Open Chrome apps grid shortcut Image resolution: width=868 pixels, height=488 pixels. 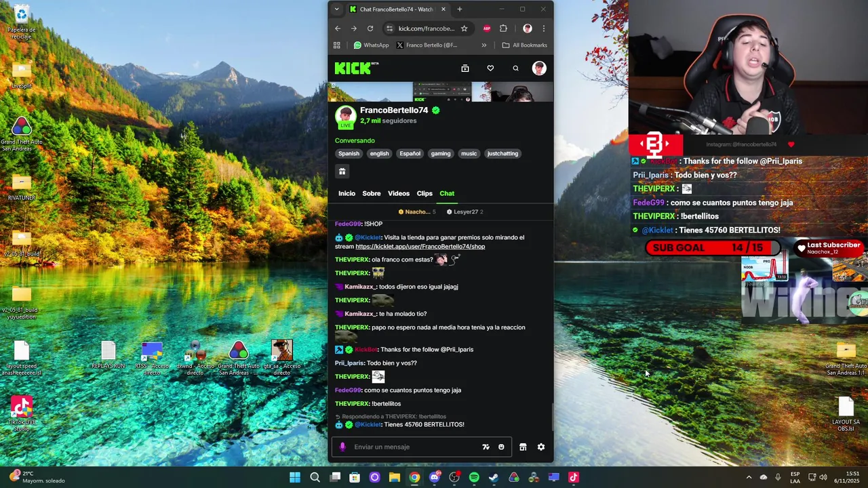tap(336, 45)
